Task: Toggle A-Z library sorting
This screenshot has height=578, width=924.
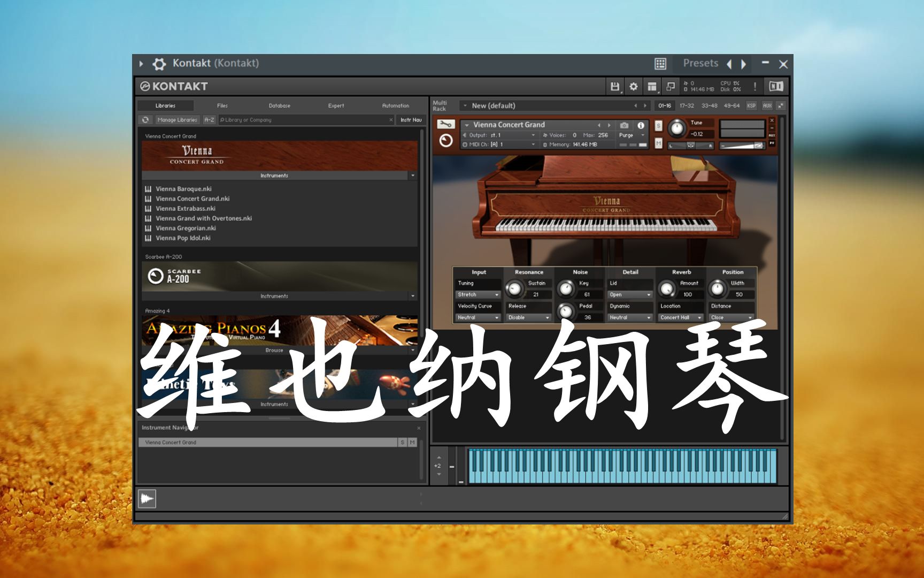Action: pyautogui.click(x=209, y=120)
